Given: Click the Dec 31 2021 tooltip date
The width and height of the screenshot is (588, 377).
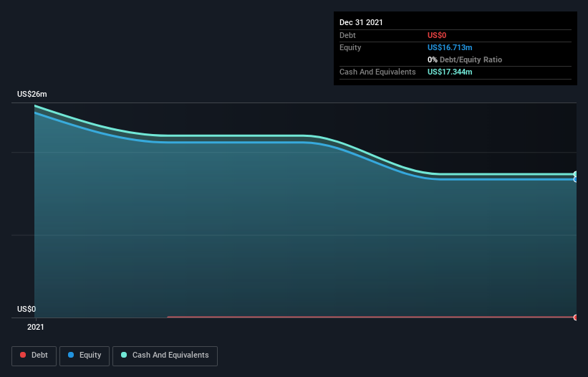Looking at the screenshot, I should point(361,22).
